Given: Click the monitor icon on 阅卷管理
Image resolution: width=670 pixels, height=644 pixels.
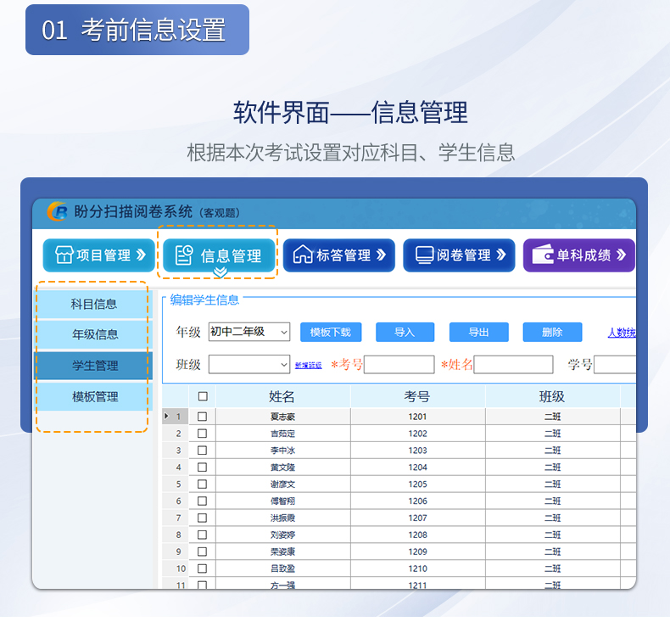Looking at the screenshot, I should coord(423,255).
